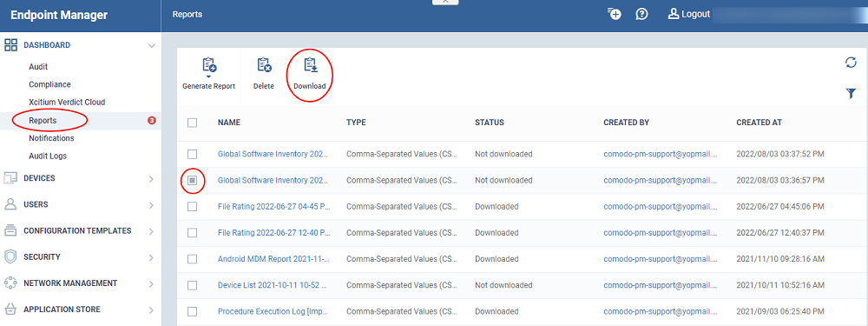Open Xcitium Verdict Cloud

click(x=67, y=102)
